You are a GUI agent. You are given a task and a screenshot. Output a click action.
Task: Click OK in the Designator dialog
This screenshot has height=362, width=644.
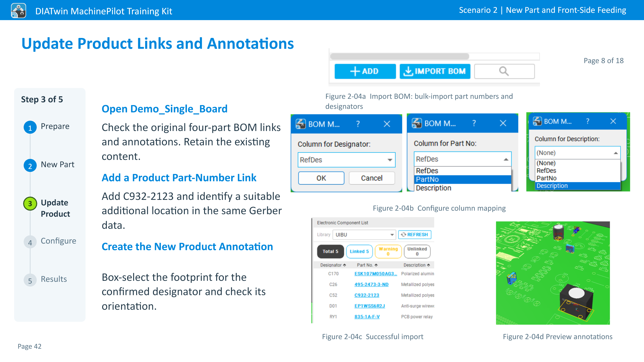tap(321, 178)
